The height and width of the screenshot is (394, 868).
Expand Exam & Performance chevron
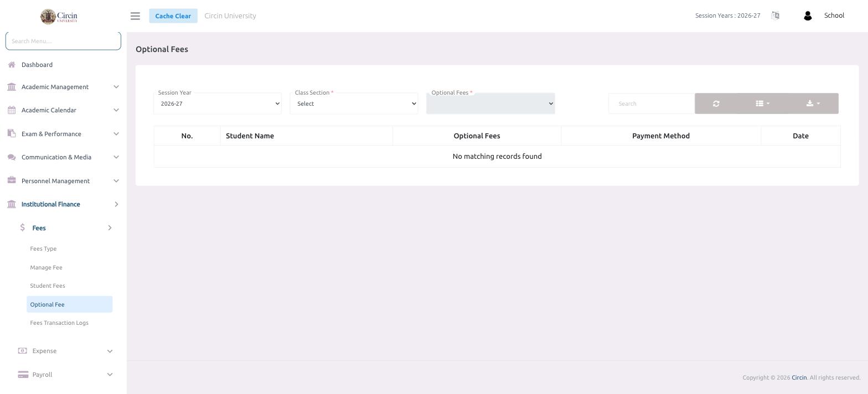pos(116,134)
